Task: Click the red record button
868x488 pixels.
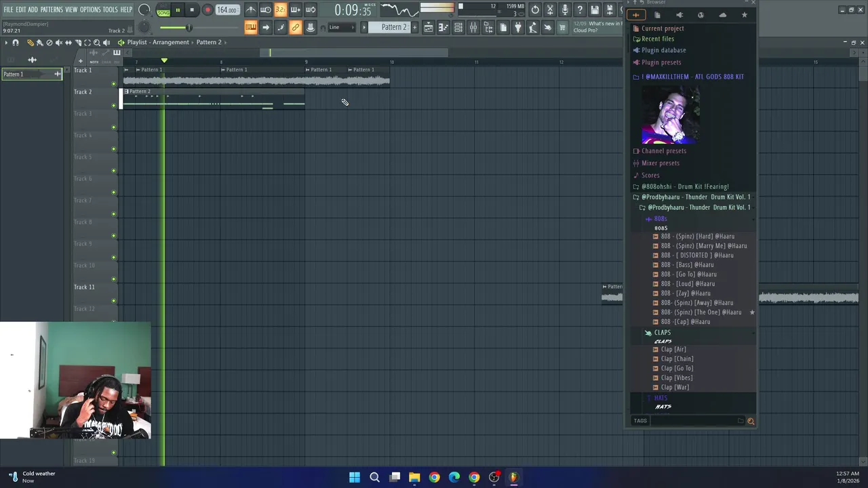Action: pos(208,10)
